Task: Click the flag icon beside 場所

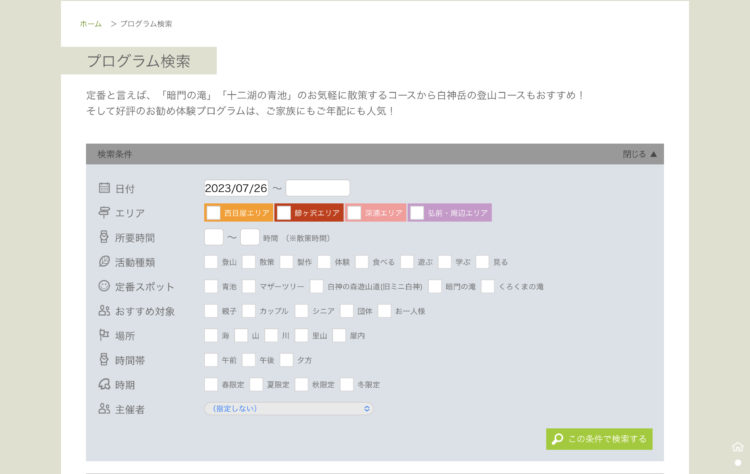Action: click(x=104, y=335)
